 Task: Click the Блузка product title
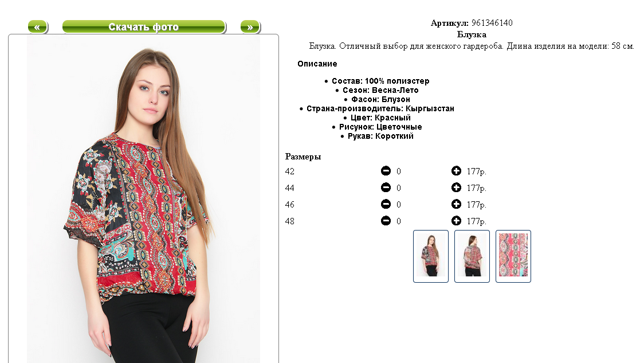(472, 34)
